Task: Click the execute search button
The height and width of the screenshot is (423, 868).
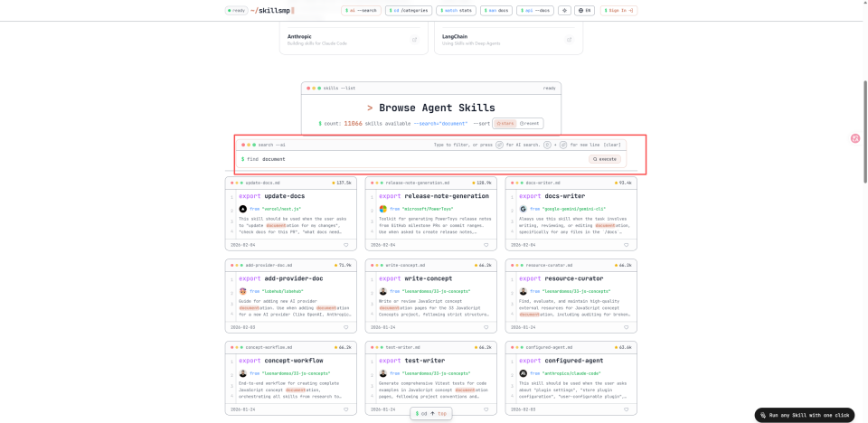Action: 605,159
